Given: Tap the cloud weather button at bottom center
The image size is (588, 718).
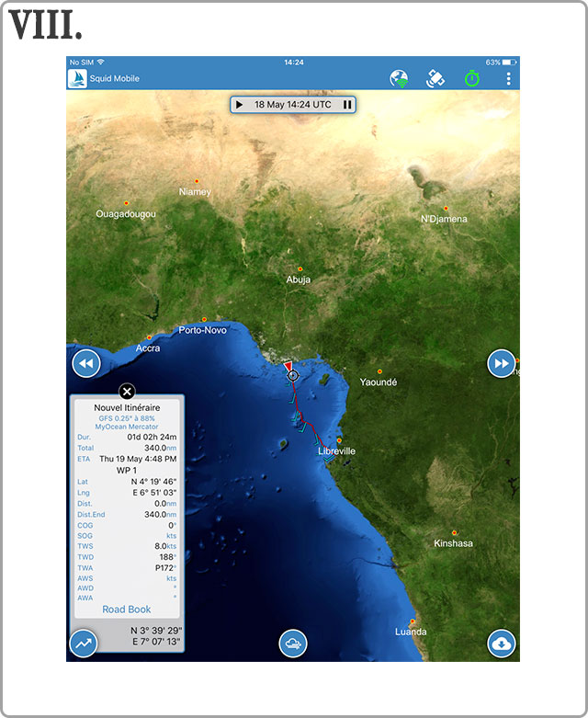Looking at the screenshot, I should point(292,644).
